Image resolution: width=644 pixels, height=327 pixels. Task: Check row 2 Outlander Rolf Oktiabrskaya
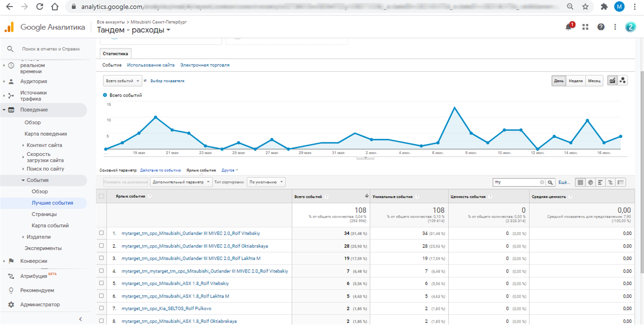[x=101, y=246]
